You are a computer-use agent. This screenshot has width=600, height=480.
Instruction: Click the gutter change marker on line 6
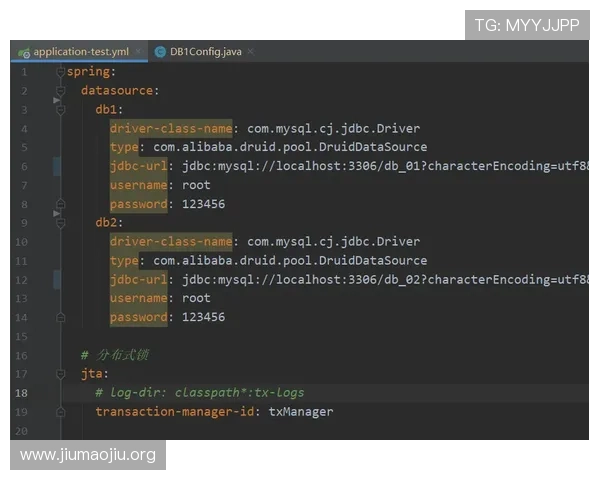(57, 167)
